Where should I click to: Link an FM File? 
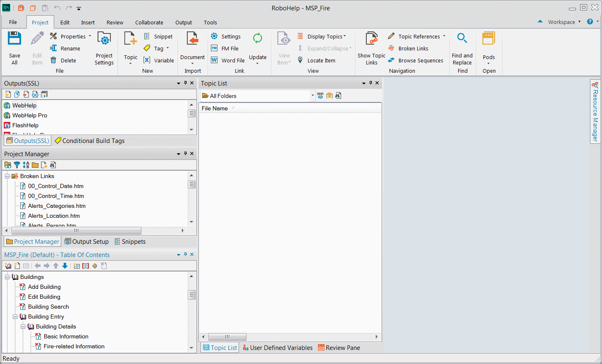pyautogui.click(x=214, y=48)
